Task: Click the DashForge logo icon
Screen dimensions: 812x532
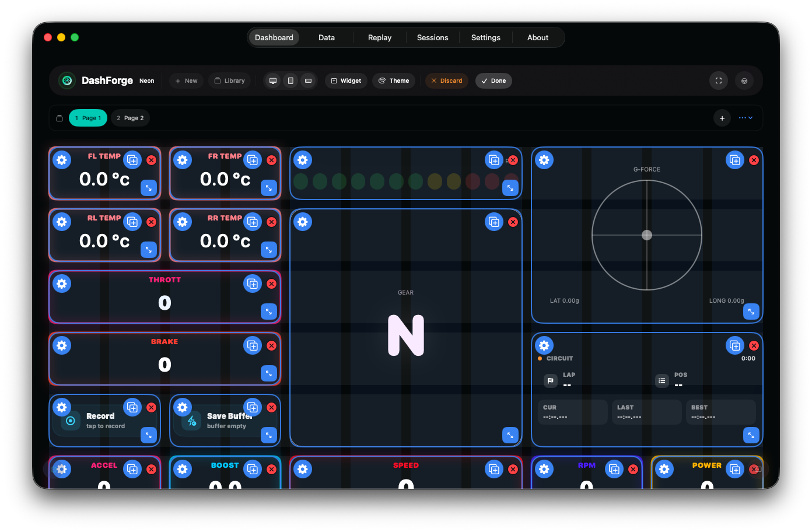Action: click(x=67, y=80)
